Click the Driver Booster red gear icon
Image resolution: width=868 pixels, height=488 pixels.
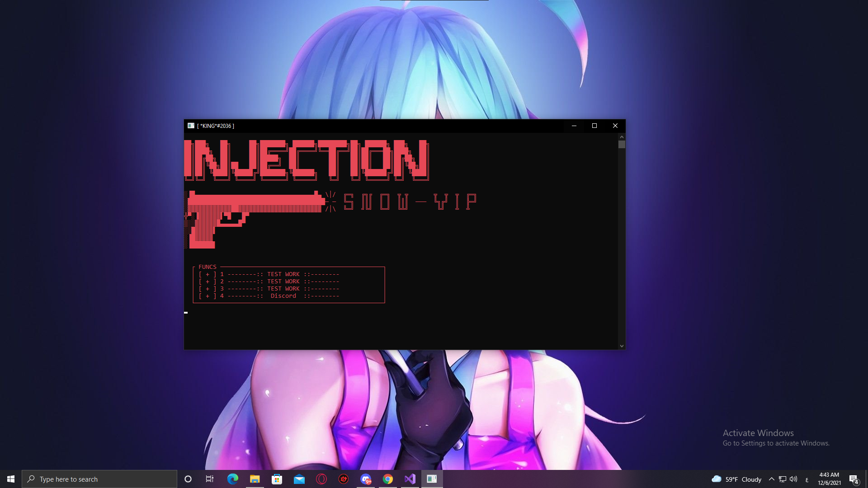[344, 479]
